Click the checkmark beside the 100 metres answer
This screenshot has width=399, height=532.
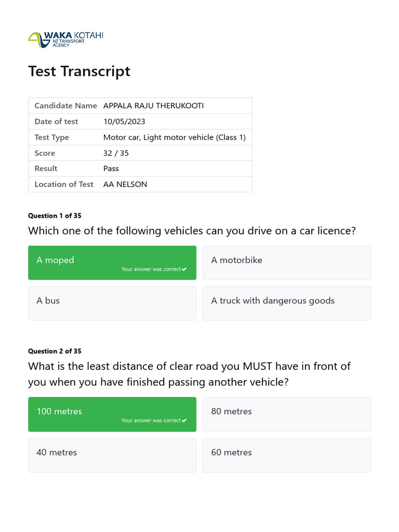tap(184, 420)
